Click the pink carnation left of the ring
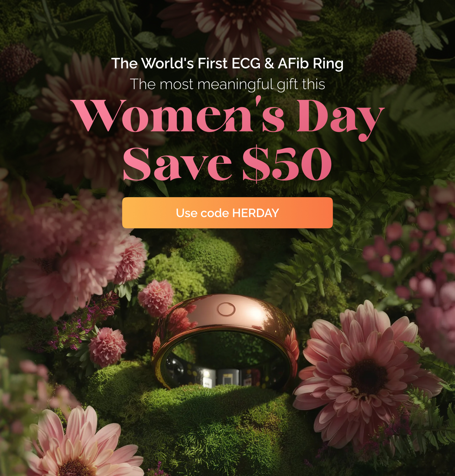The width and height of the screenshot is (455, 476). tap(107, 347)
